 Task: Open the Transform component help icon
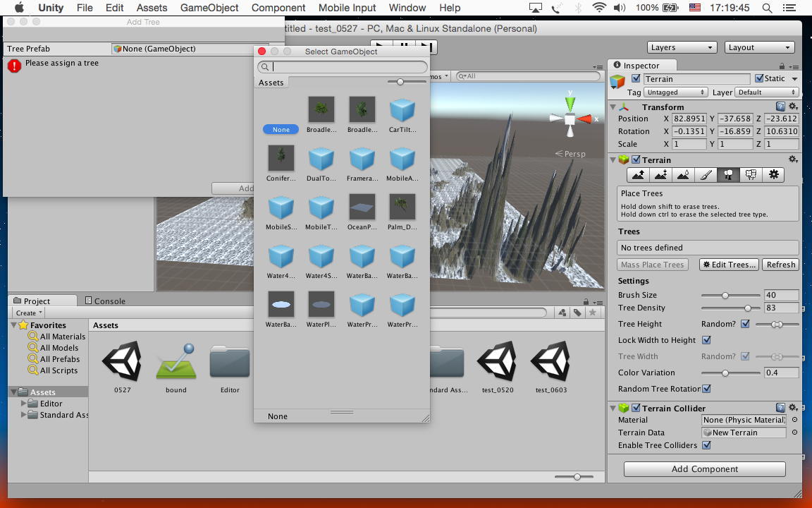[x=780, y=107]
